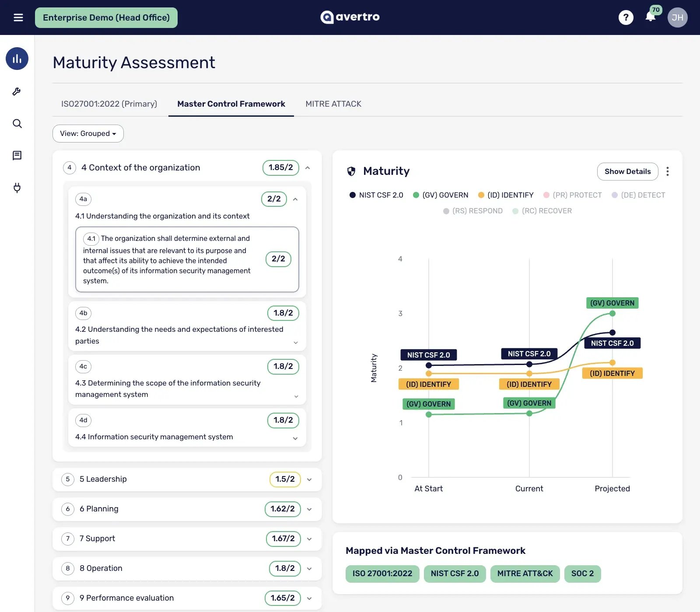
Task: Click the avertro logo
Action: click(350, 17)
